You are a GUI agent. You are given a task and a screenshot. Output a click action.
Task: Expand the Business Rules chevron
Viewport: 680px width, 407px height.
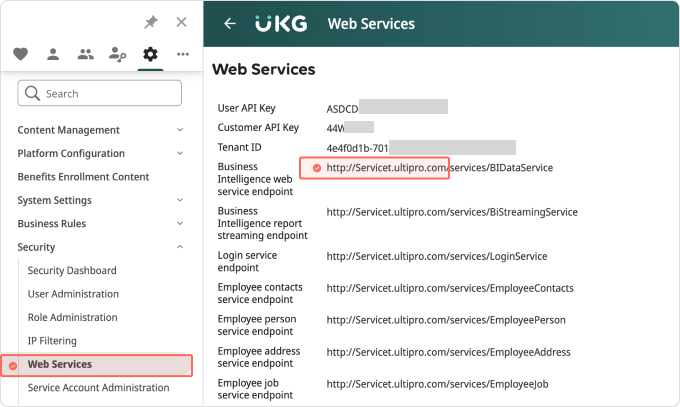[x=180, y=223]
